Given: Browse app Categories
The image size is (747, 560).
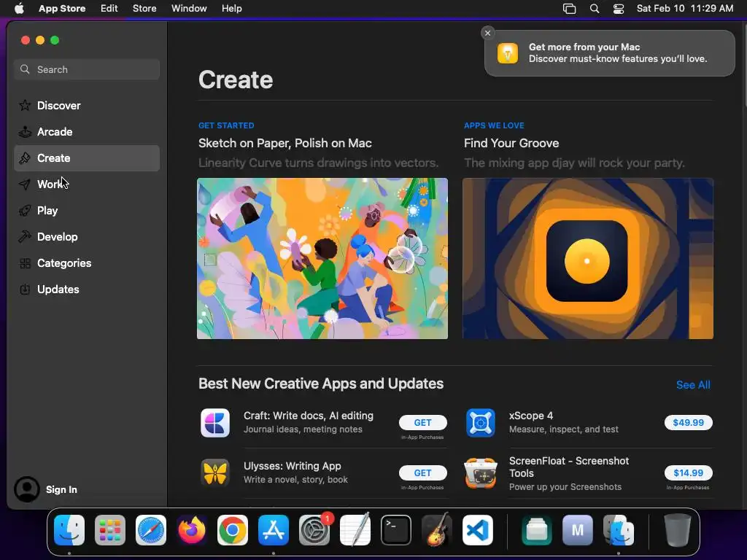Looking at the screenshot, I should [87, 262].
